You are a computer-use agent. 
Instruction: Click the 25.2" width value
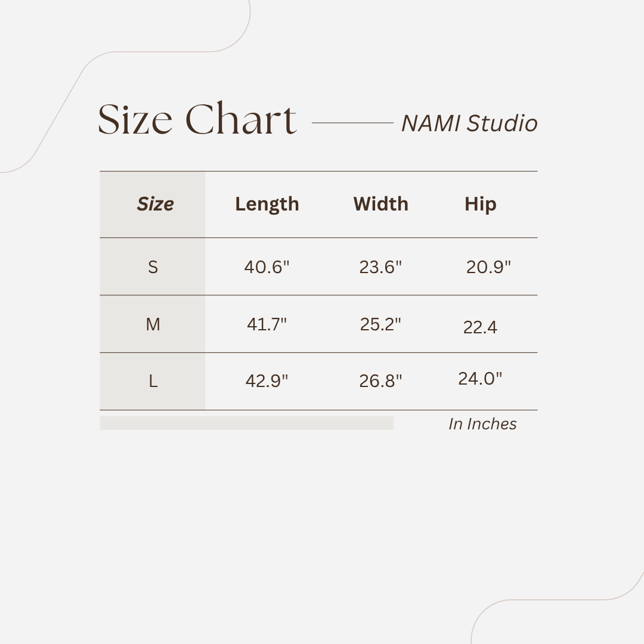point(380,324)
